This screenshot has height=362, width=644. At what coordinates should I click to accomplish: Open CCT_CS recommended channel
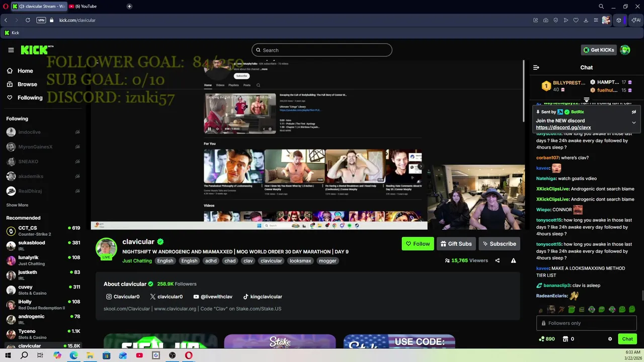click(x=43, y=231)
